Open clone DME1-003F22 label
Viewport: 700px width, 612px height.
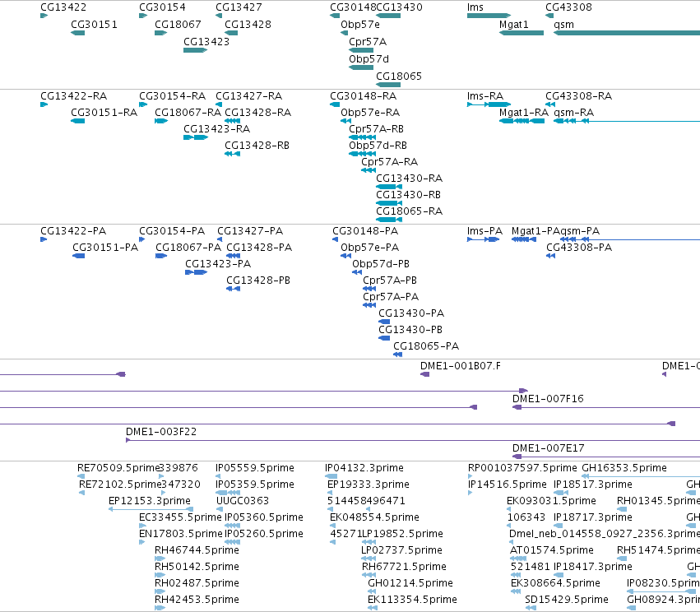pos(161,432)
